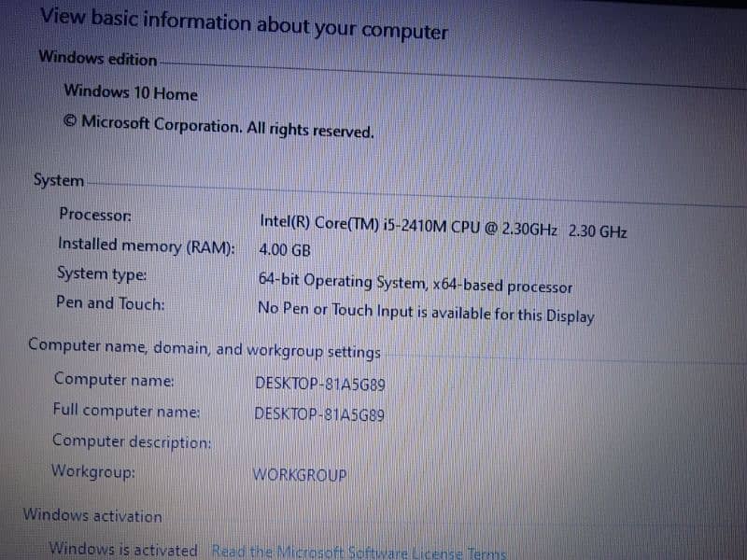747x560 pixels.
Task: Click the System section header
Action: click(x=58, y=180)
